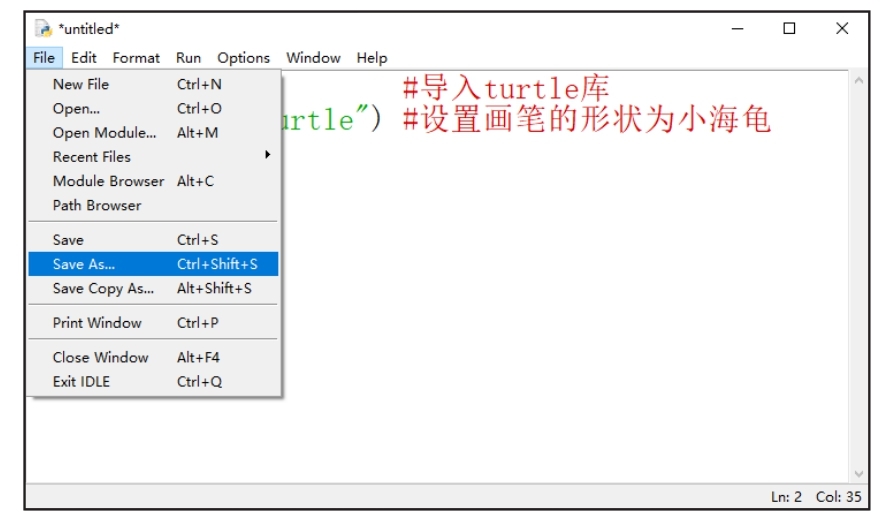Select Open Module... entry

tap(153, 133)
